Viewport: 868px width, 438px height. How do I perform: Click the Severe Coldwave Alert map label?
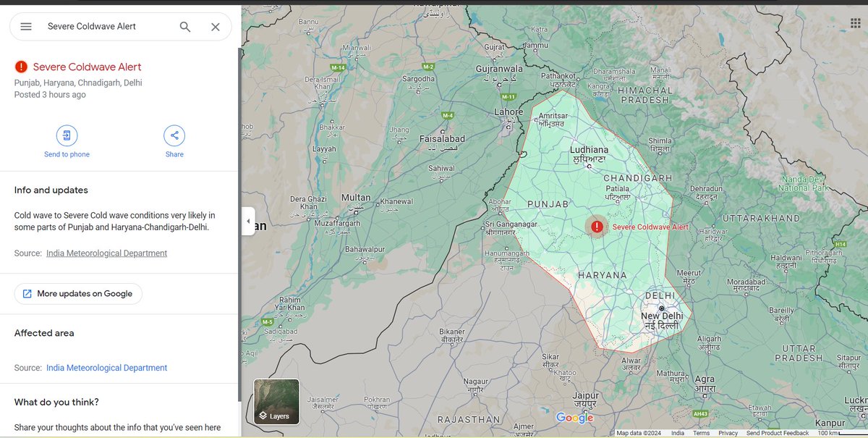click(x=650, y=227)
